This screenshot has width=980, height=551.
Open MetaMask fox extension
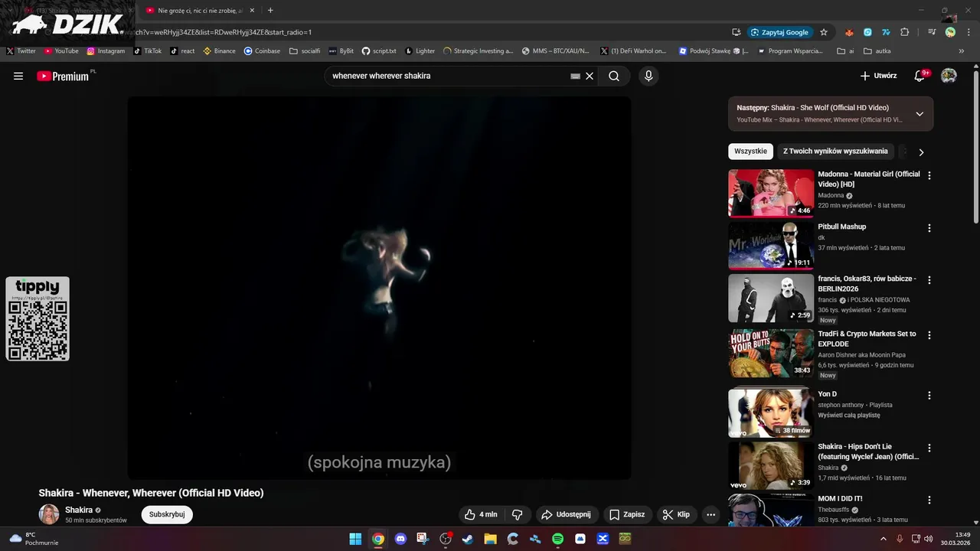[x=849, y=32]
